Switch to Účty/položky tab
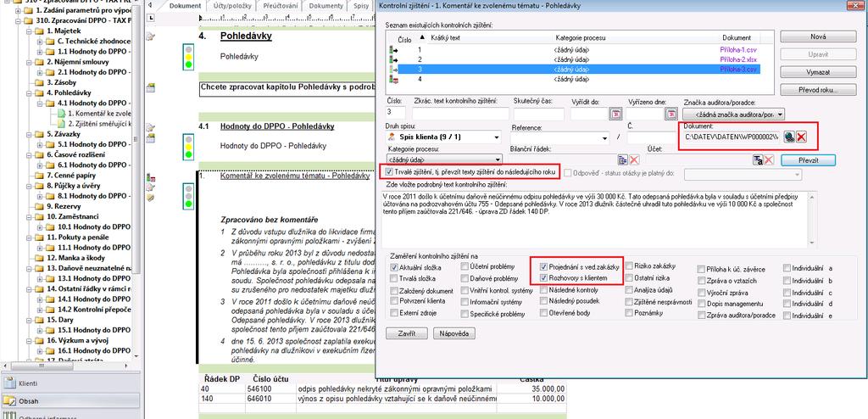 coord(232,6)
